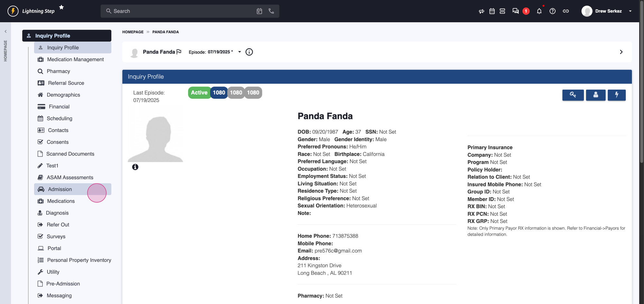Open the chat messages icon

[x=515, y=11]
